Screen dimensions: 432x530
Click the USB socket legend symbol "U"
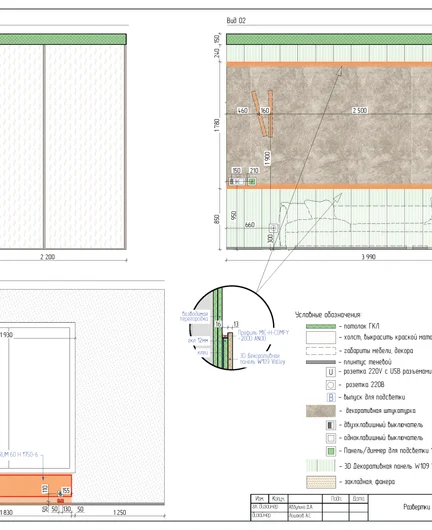(331, 372)
